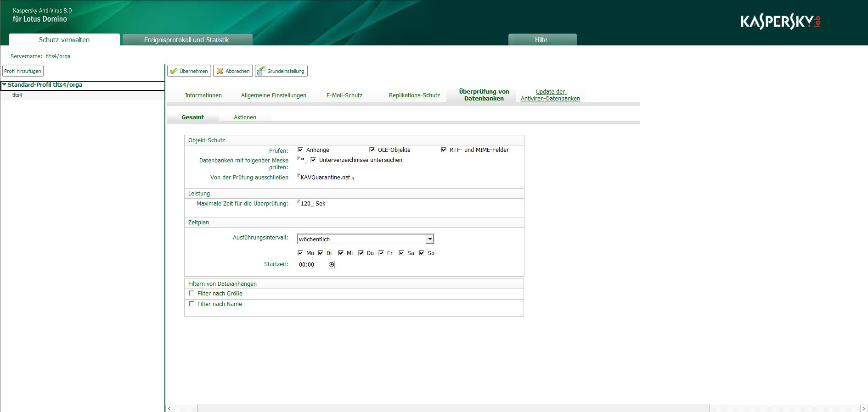
Task: Open the Hilfe tab
Action: coord(541,40)
